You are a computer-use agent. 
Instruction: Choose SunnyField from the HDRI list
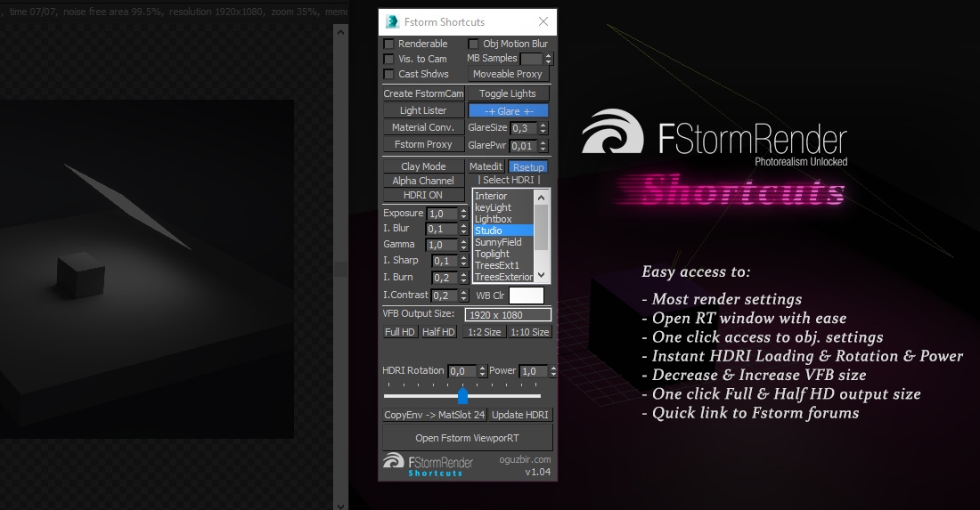pos(498,242)
